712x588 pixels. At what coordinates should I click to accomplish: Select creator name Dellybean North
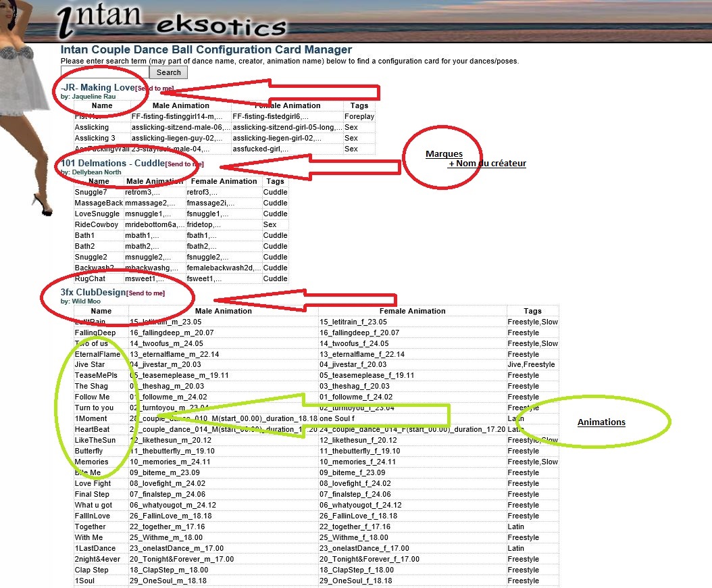pyautogui.click(x=97, y=172)
